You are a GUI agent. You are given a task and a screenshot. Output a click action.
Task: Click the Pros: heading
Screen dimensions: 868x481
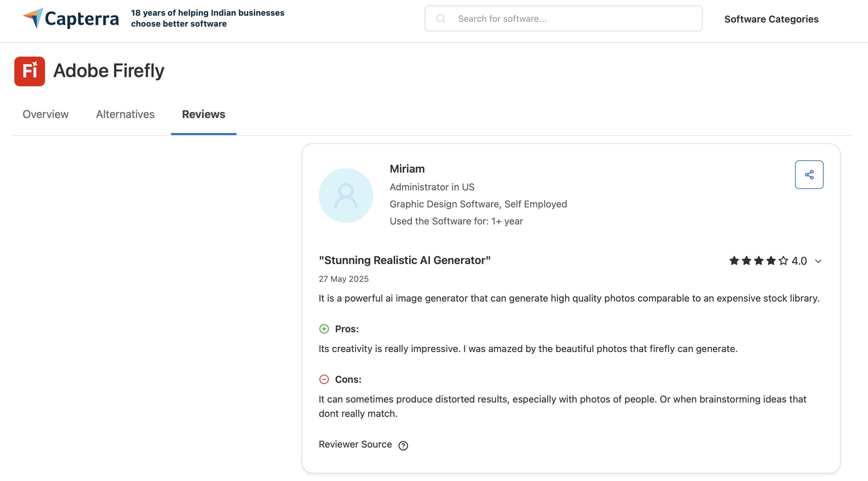(x=347, y=329)
